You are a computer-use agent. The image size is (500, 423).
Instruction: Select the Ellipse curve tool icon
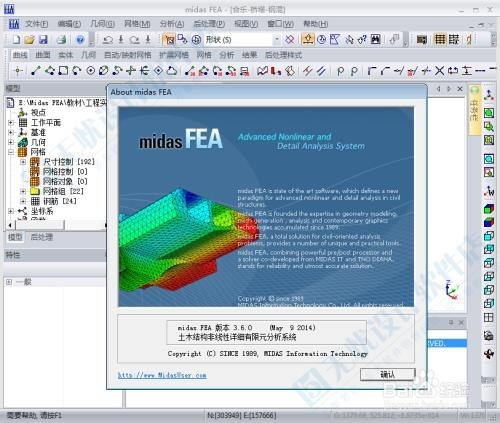[x=104, y=71]
